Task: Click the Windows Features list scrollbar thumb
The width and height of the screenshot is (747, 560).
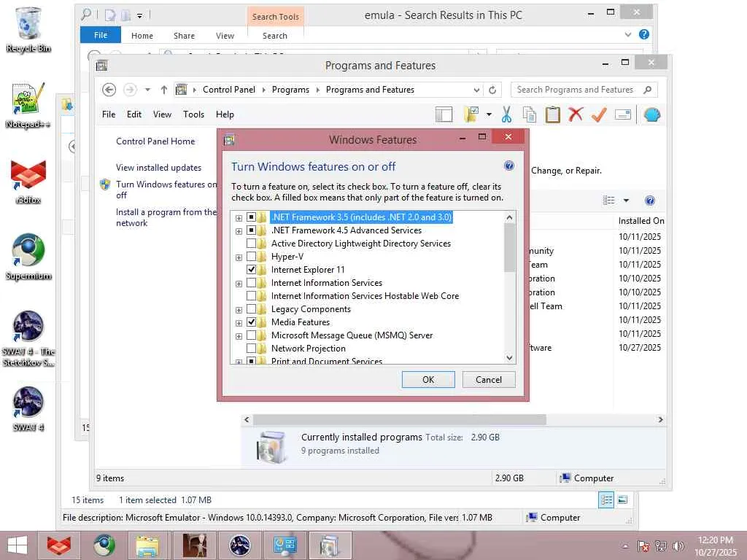Action: (509, 248)
